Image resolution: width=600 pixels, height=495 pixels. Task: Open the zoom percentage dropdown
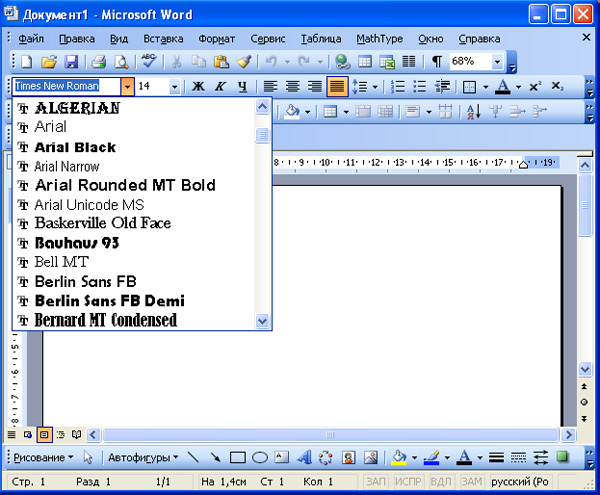[497, 62]
